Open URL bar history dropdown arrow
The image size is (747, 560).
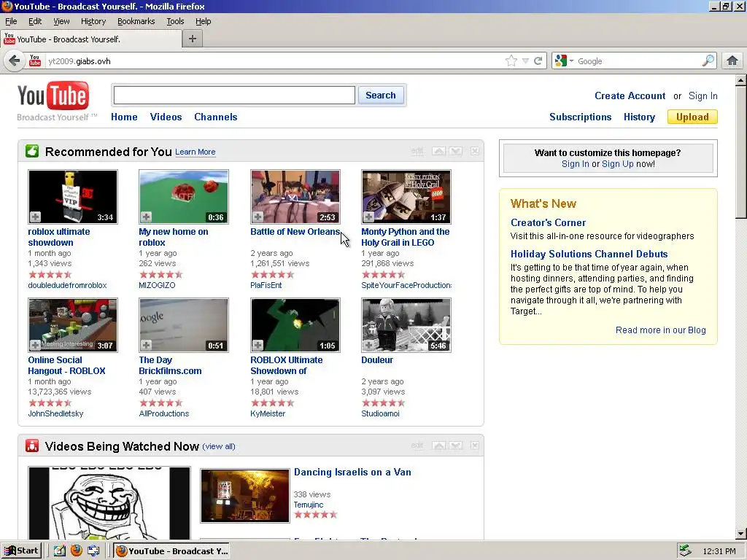[x=525, y=61]
